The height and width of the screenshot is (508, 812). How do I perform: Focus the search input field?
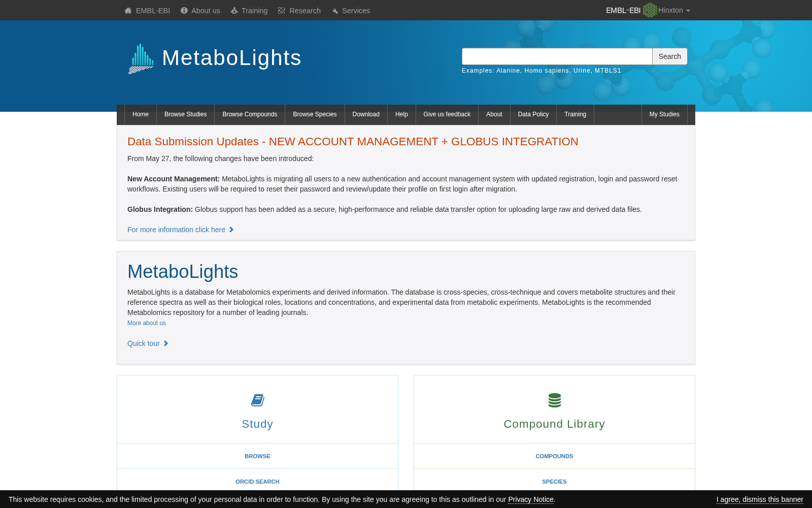[557, 56]
